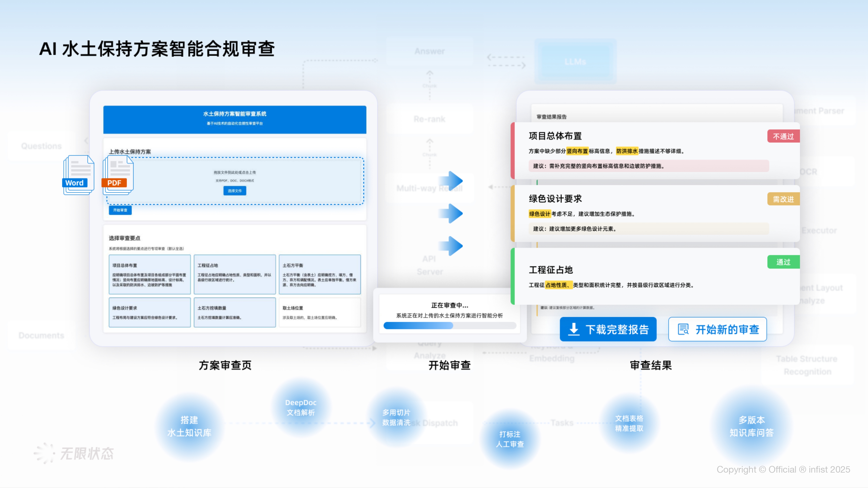Screen dimensions: 868x488
Task: Toggle the 土石方挖填数量 review point card
Action: coord(235,312)
